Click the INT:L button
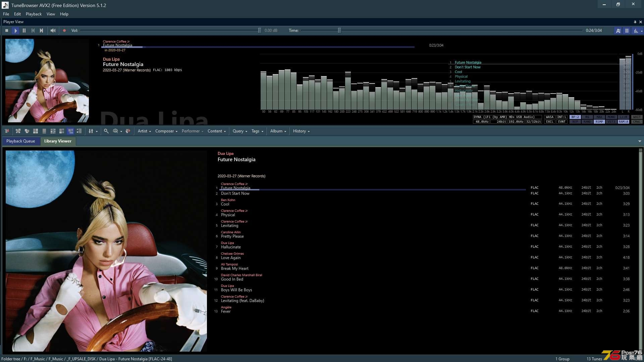 pos(562,117)
